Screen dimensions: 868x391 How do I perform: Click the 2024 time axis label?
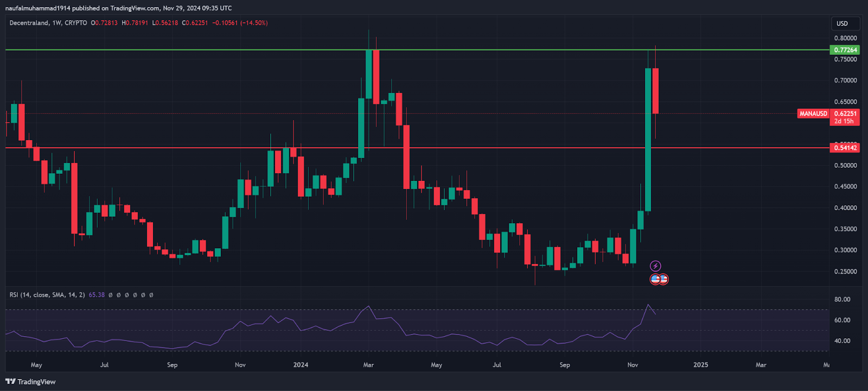(x=301, y=365)
